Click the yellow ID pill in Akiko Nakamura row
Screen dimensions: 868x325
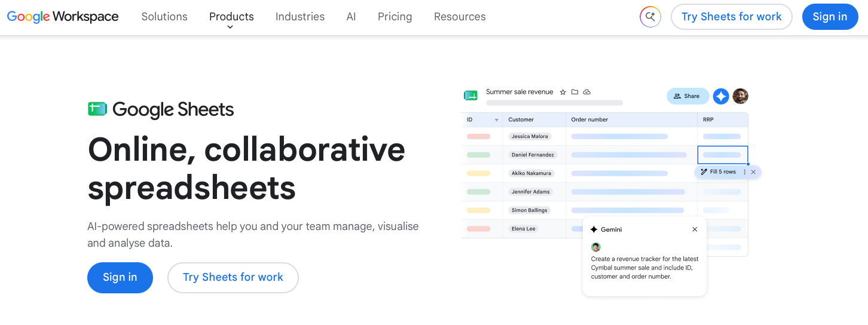(478, 173)
